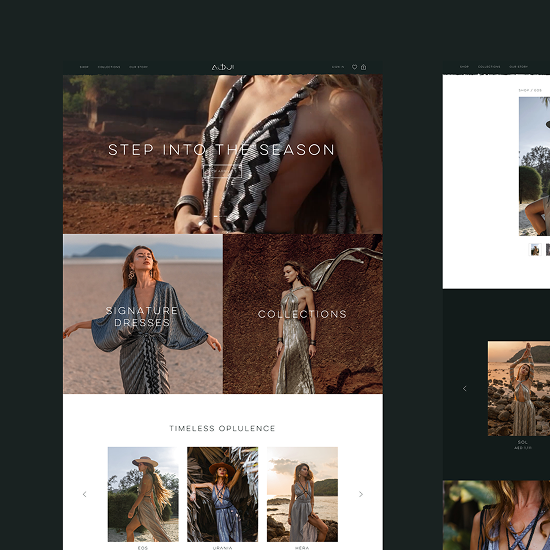Open Our Story in the product page header
Screen dimensions: 550x550
(x=518, y=67)
